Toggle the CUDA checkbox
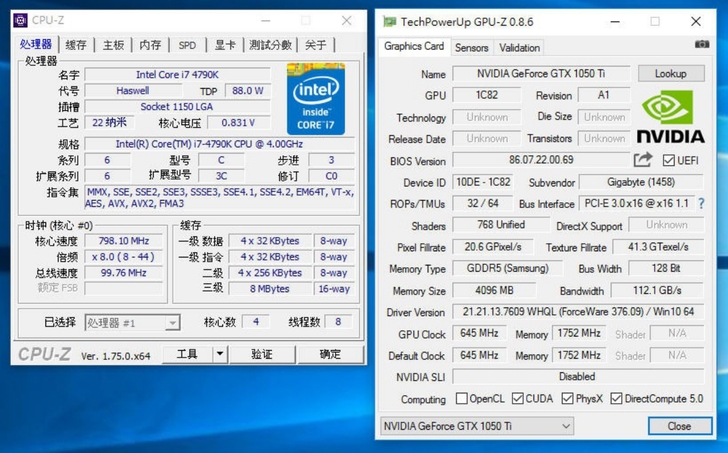This screenshot has width=728, height=453. click(517, 399)
